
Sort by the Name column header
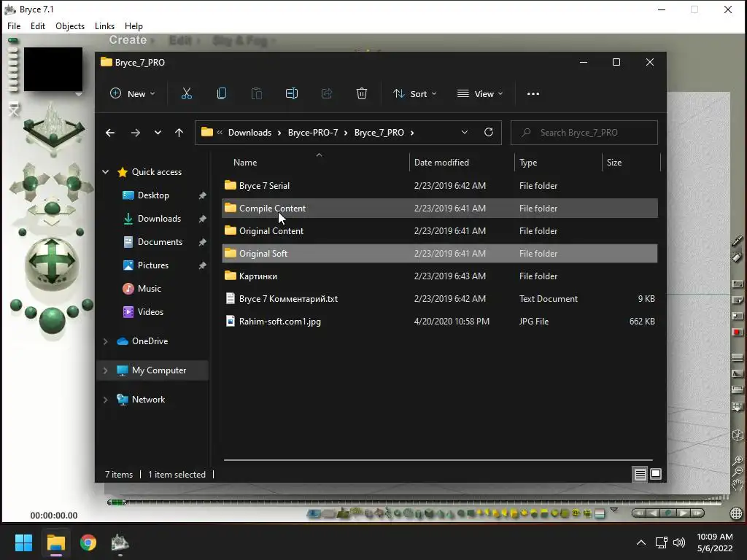pos(315,163)
